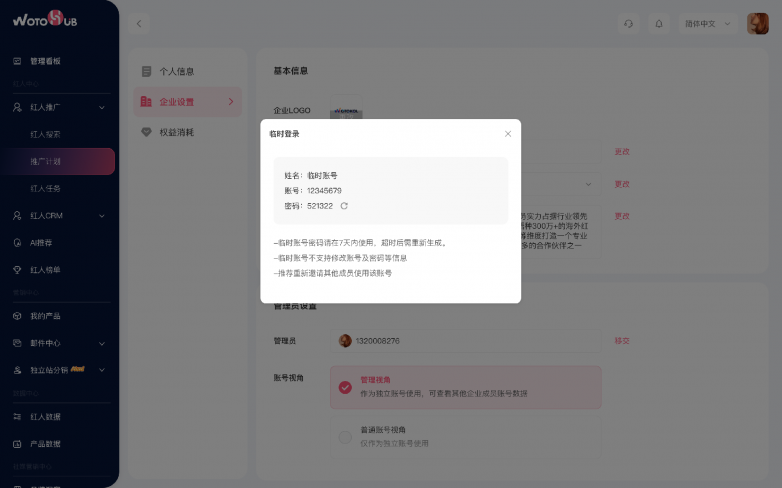The height and width of the screenshot is (488, 782).
Task: Open customer support headset icon
Action: click(x=628, y=23)
